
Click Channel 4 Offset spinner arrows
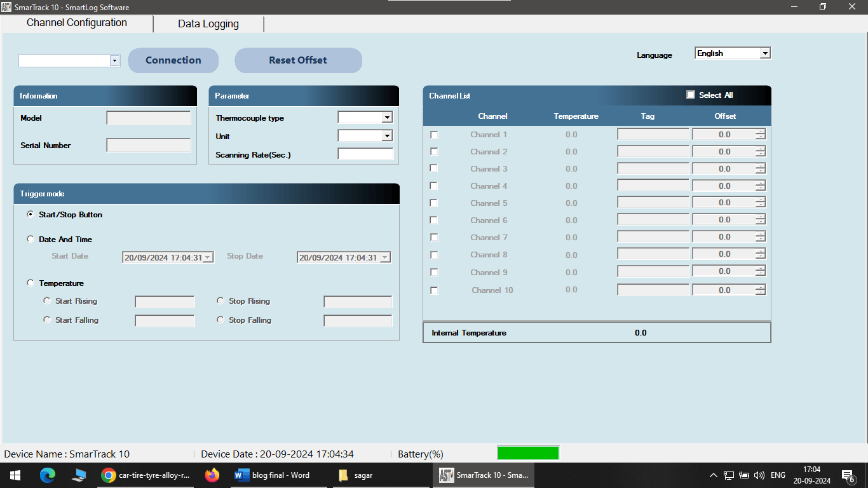[x=761, y=186]
